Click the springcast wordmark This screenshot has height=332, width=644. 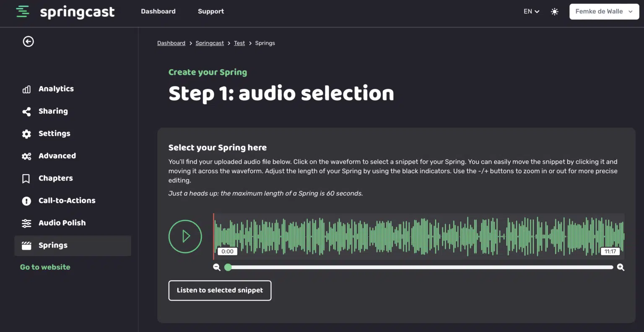[x=77, y=12]
